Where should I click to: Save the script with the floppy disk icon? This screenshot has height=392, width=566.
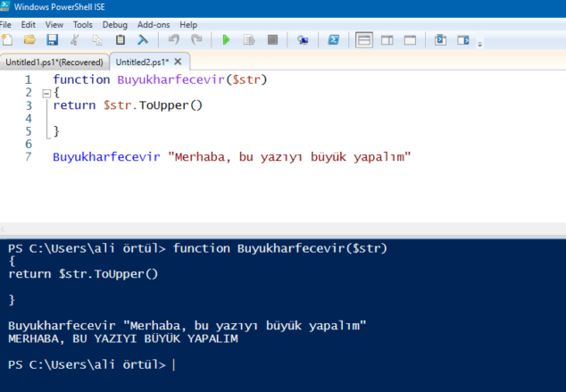tap(52, 40)
